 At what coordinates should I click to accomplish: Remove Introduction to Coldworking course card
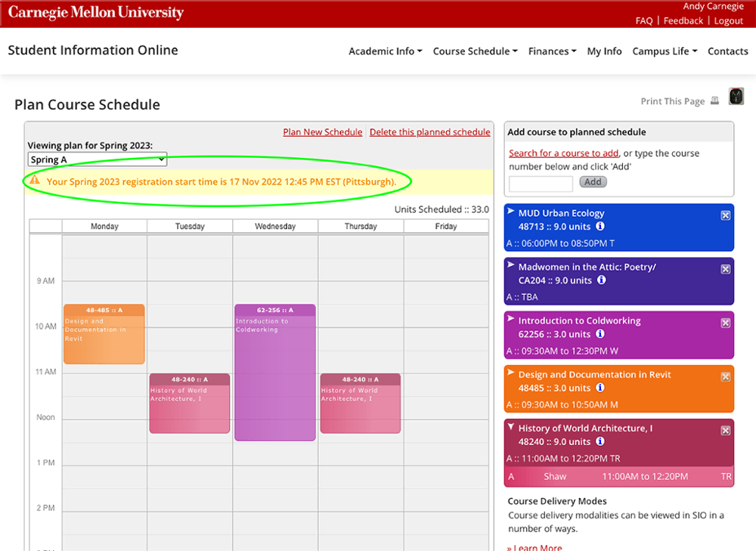tap(725, 323)
